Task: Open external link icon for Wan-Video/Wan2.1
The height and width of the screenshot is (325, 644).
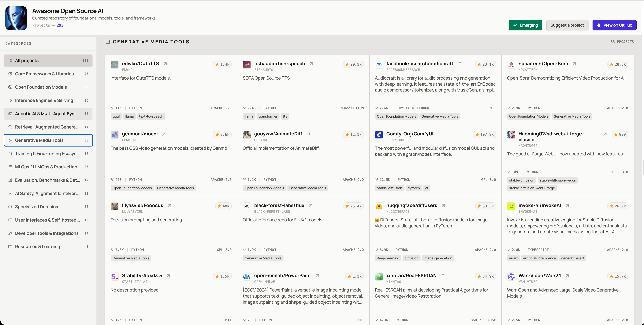Action: point(567,276)
